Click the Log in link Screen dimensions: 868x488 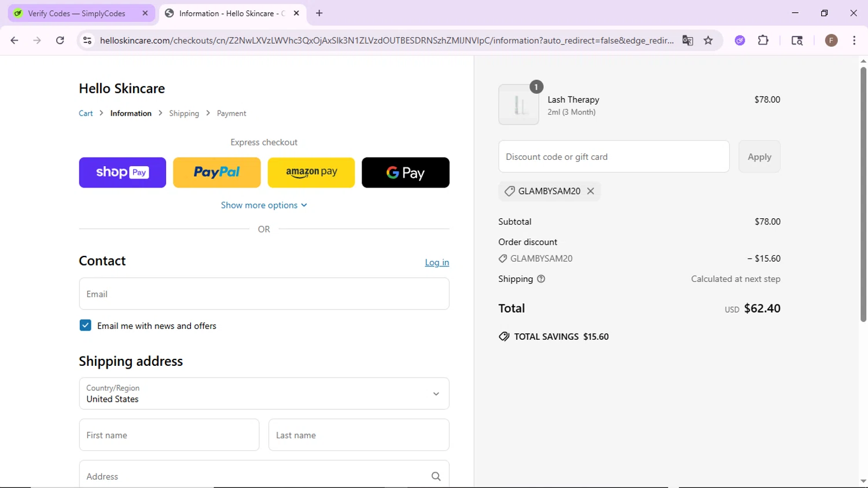pyautogui.click(x=437, y=262)
